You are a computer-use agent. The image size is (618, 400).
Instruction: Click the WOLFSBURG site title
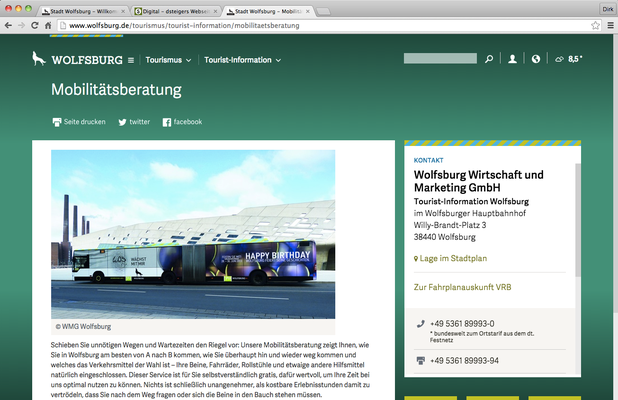click(x=87, y=60)
